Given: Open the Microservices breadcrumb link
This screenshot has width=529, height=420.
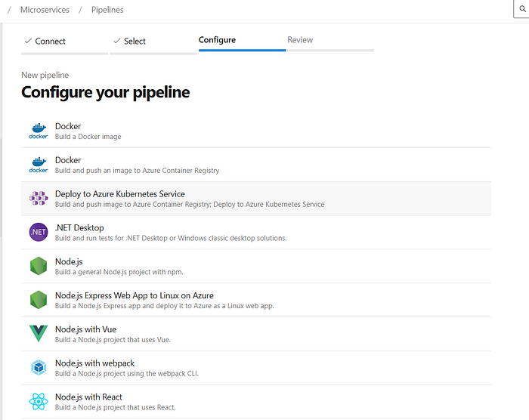Looking at the screenshot, I should point(45,10).
